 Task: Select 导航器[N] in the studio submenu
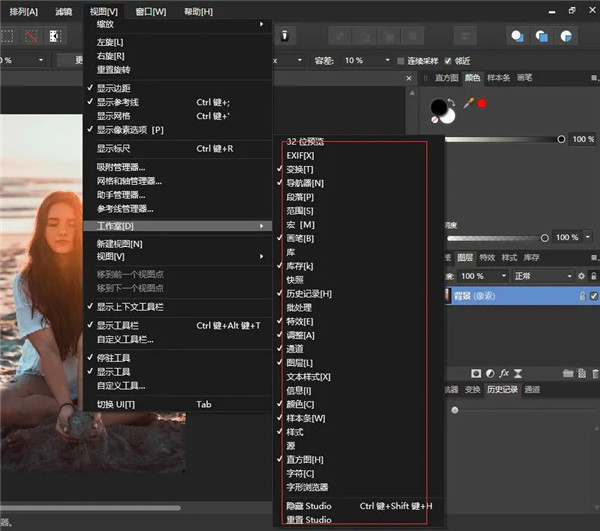pyautogui.click(x=305, y=183)
